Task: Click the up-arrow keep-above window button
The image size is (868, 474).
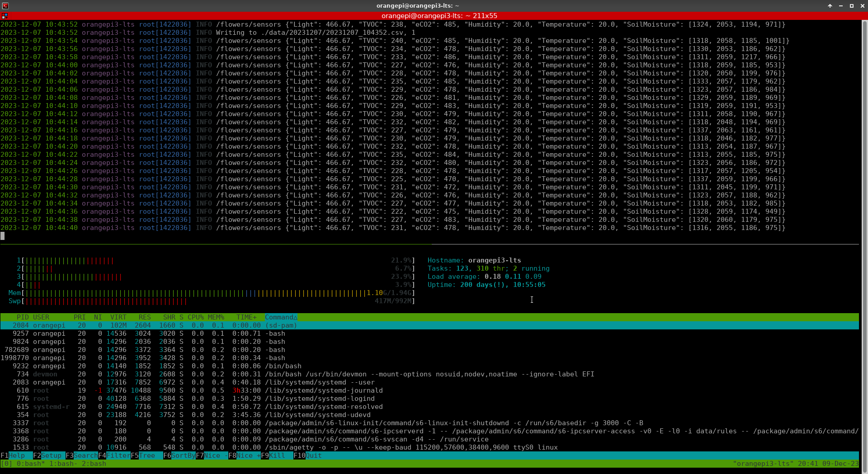Action: (830, 6)
